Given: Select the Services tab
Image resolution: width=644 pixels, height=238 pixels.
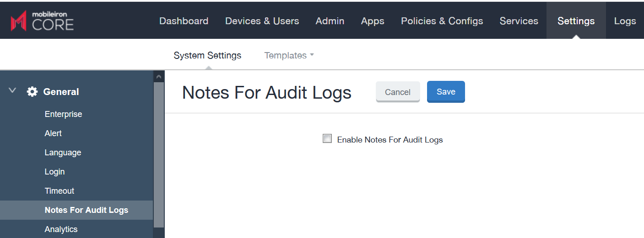Looking at the screenshot, I should coord(519,21).
